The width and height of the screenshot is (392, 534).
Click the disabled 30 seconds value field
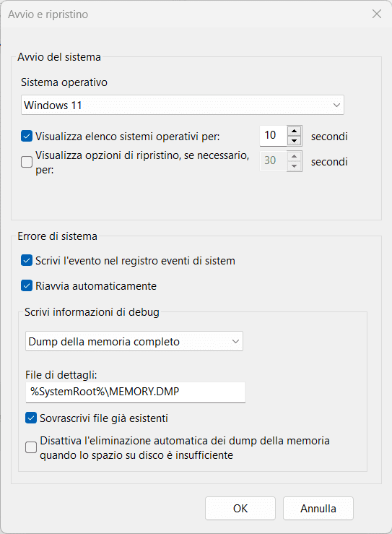click(x=274, y=161)
